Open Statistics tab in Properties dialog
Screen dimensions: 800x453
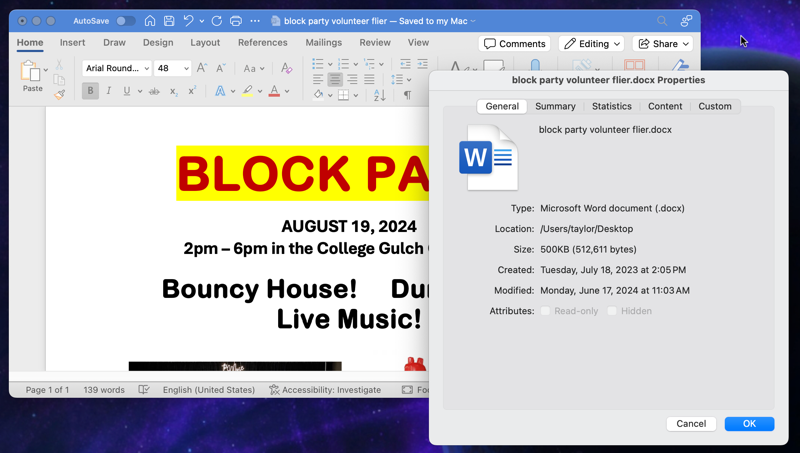point(612,106)
